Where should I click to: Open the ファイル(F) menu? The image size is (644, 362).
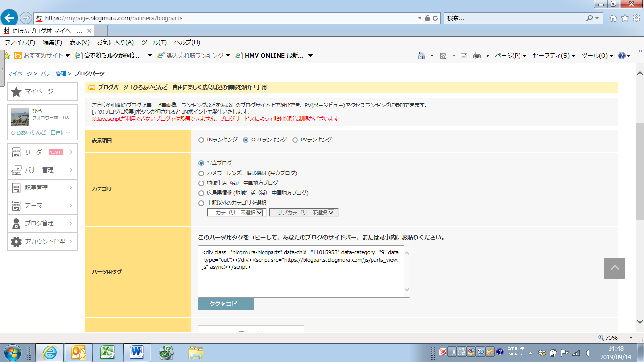pyautogui.click(x=20, y=42)
